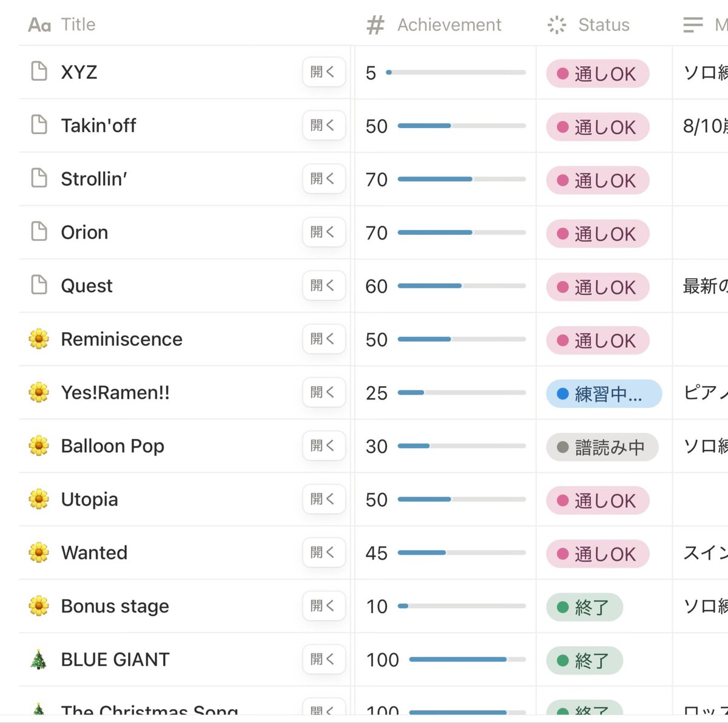Image resolution: width=728 pixels, height=723 pixels.
Task: Open Reminiscence page using 開く button
Action: (324, 339)
